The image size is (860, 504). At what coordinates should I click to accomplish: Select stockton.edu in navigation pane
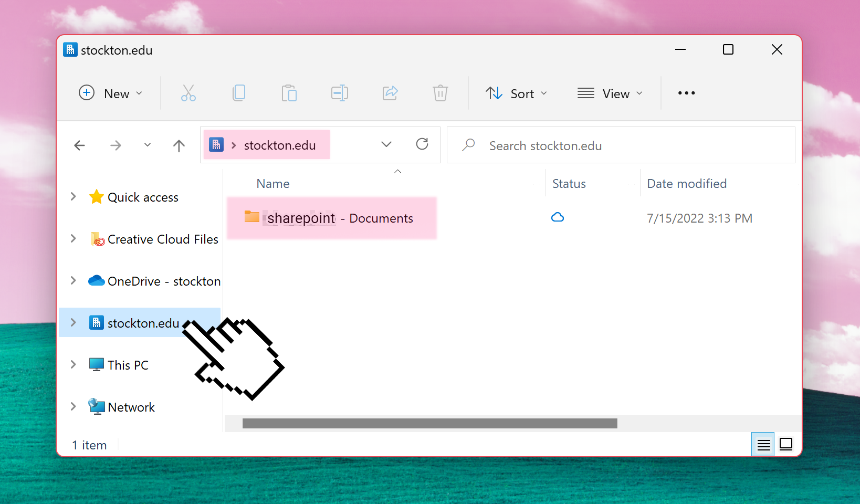[143, 323]
